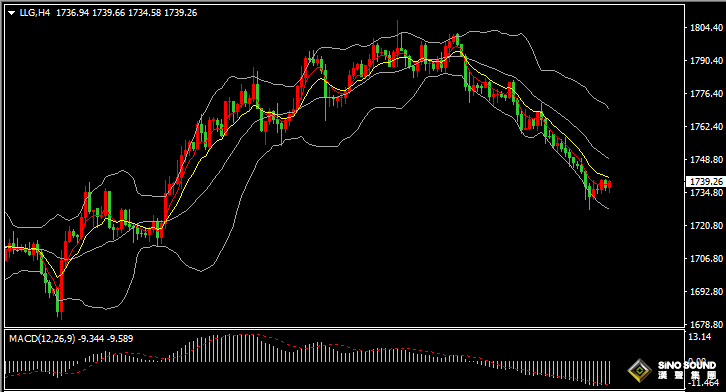The image size is (726, 392).
Task: Click the 1762.40 price scale label
Action: click(706, 126)
